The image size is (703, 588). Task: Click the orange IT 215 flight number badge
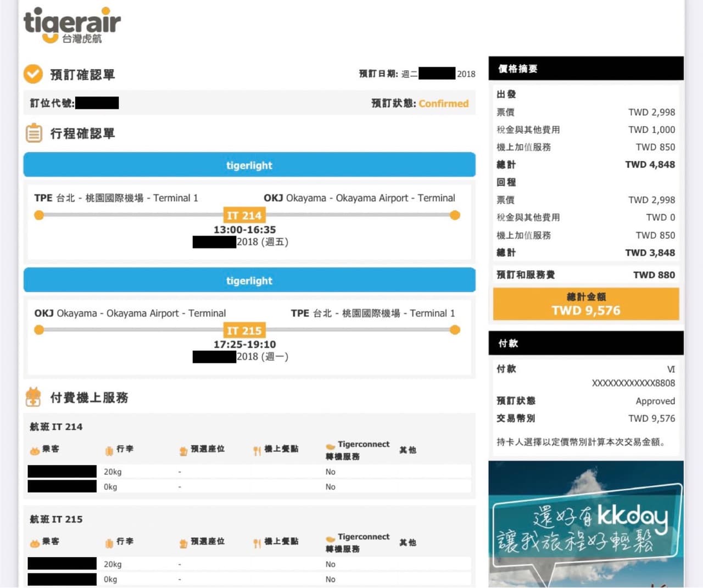244,331
